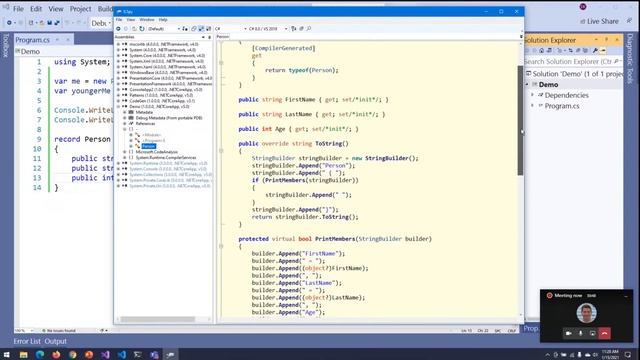Open the Diagnostic Tools side tab
Viewport: 640px width, 360px height.
tap(630, 58)
